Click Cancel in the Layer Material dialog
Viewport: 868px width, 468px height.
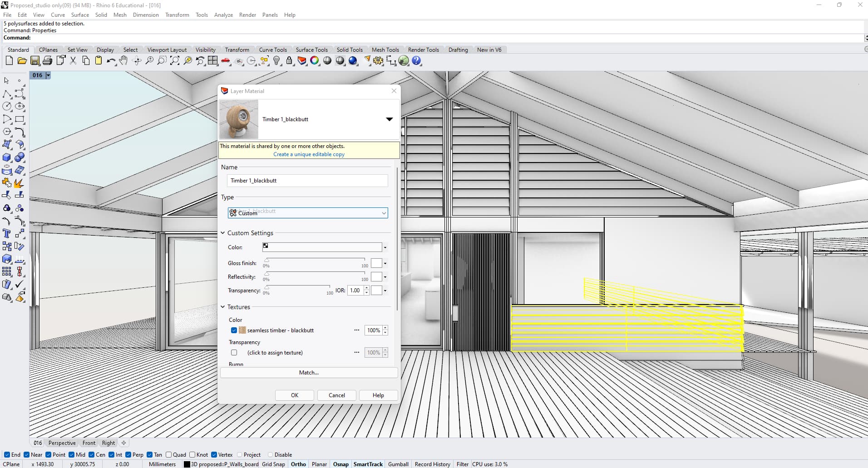tap(337, 395)
